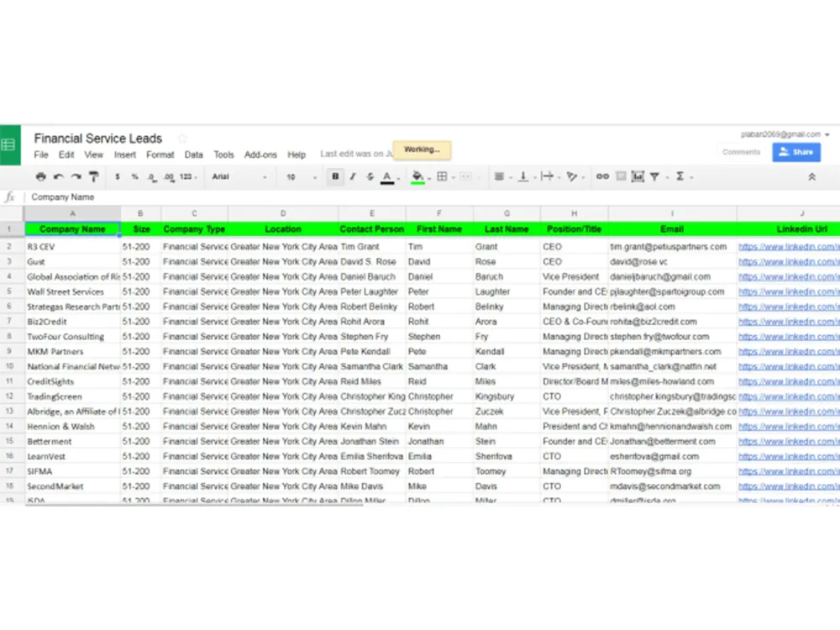Select the Position/Title header cell
This screenshot has width=840, height=630.
click(574, 229)
